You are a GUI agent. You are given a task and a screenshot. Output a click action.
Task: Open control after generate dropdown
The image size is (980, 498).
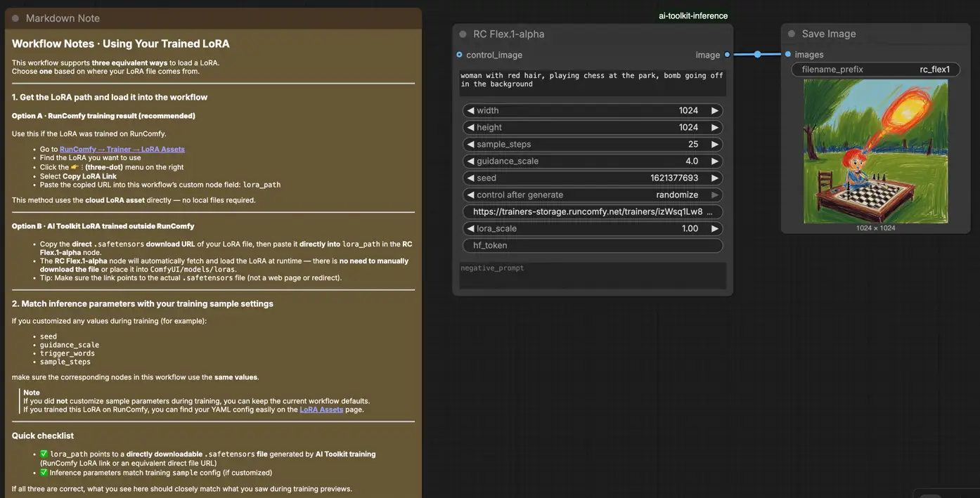point(593,195)
